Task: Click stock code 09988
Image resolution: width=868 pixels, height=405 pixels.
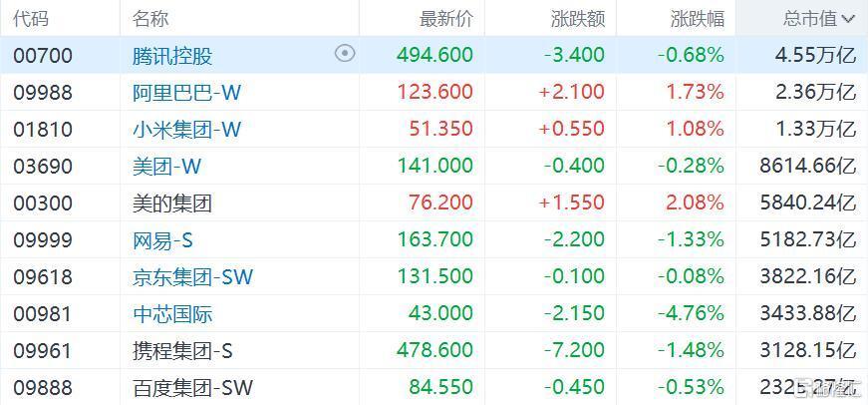Action: click(x=43, y=92)
